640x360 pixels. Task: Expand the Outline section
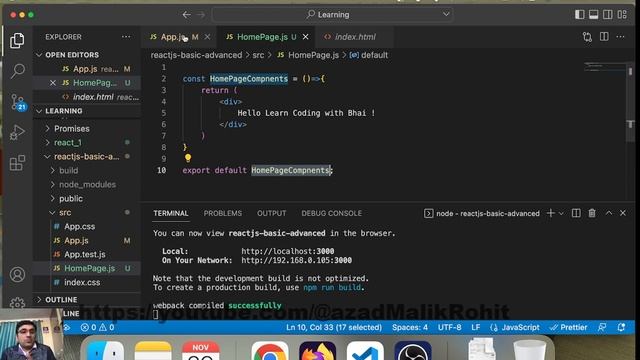click(87, 300)
